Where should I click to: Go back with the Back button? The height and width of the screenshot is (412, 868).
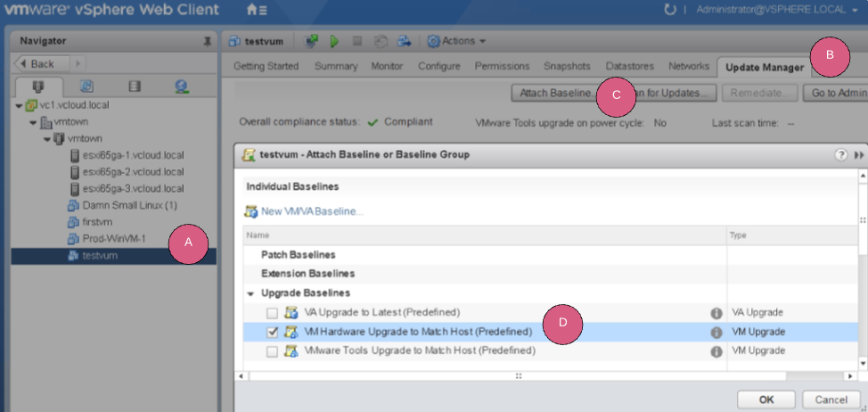[42, 63]
